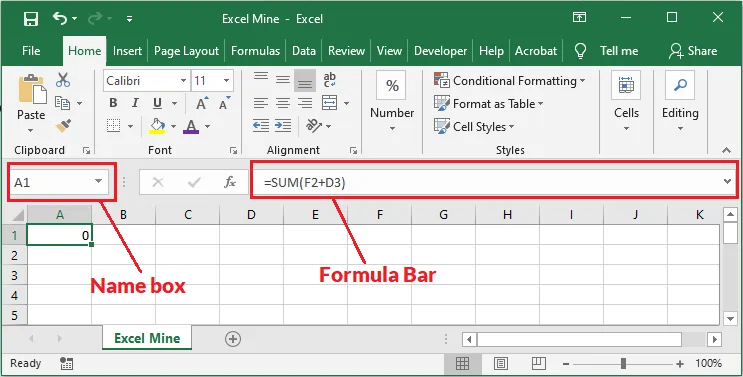Click the yellow Fill Color bucket
Screen dimensions: 743x377
[157, 126]
